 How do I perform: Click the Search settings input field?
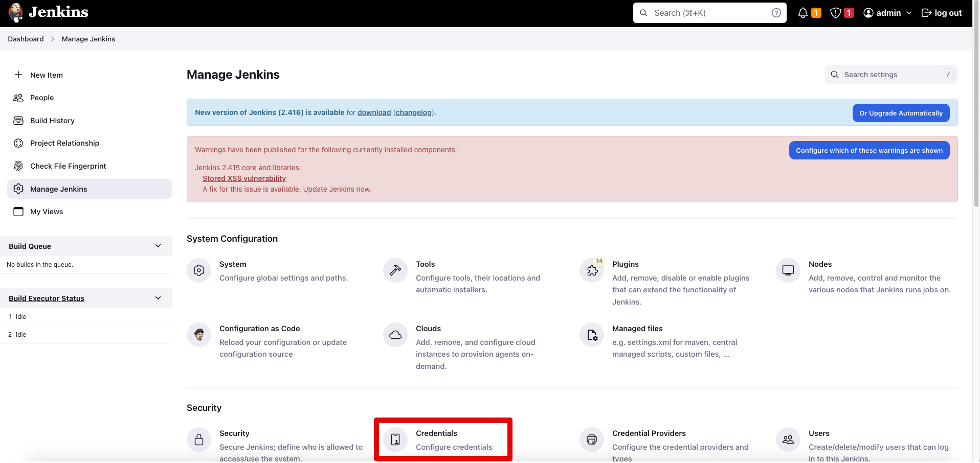891,75
